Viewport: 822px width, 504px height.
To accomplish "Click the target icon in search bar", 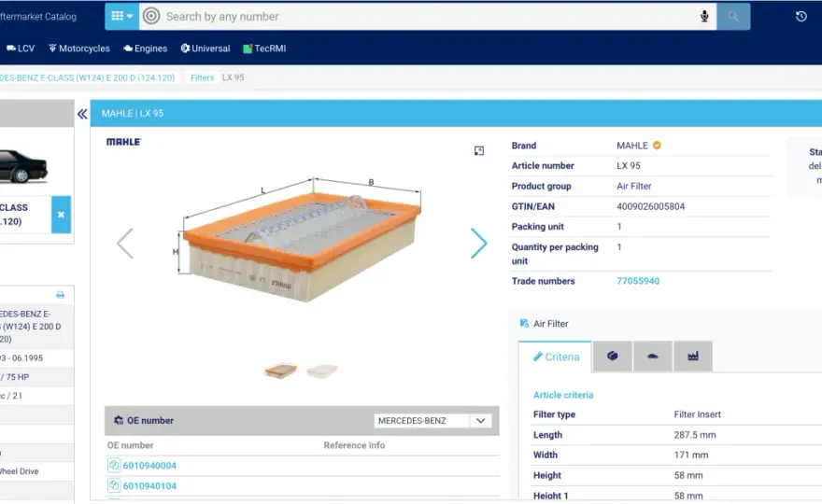I will pyautogui.click(x=151, y=16).
